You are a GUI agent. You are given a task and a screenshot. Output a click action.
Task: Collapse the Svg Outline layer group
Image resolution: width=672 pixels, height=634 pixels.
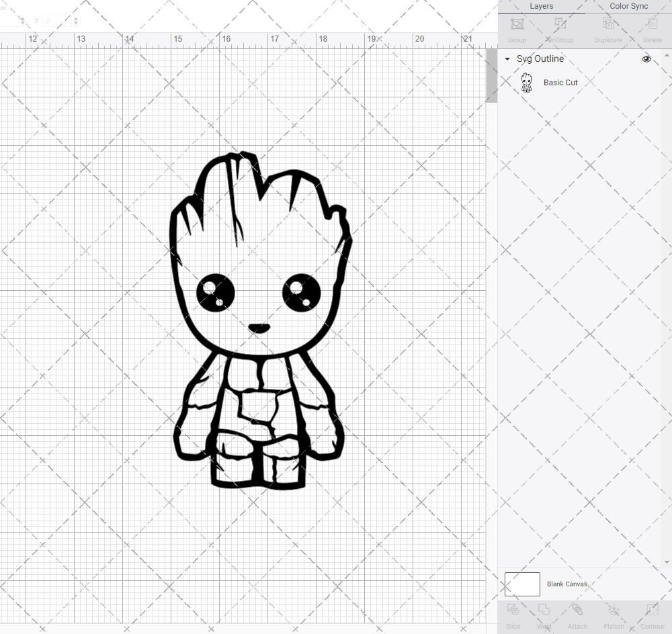pos(507,59)
